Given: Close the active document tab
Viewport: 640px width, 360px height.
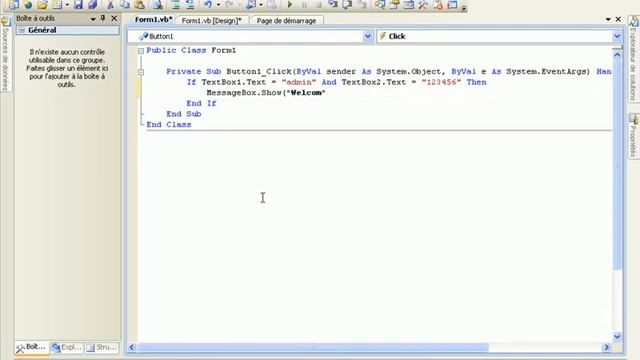Looking at the screenshot, I should tap(618, 19).
